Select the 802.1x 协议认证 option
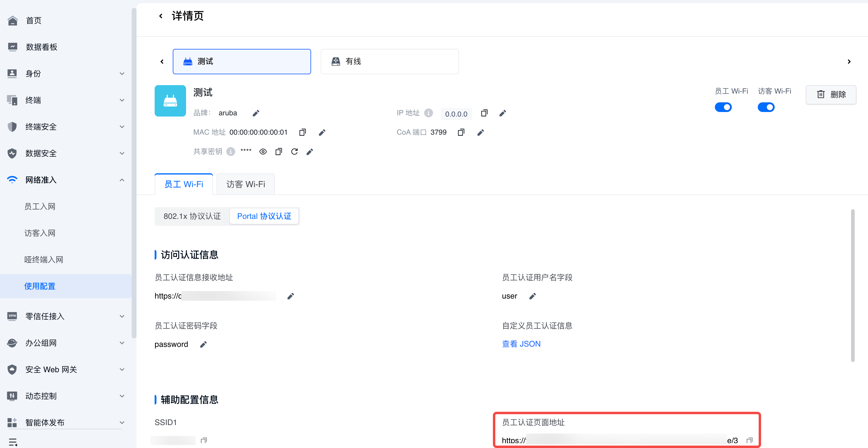This screenshot has height=448, width=868. coord(192,216)
